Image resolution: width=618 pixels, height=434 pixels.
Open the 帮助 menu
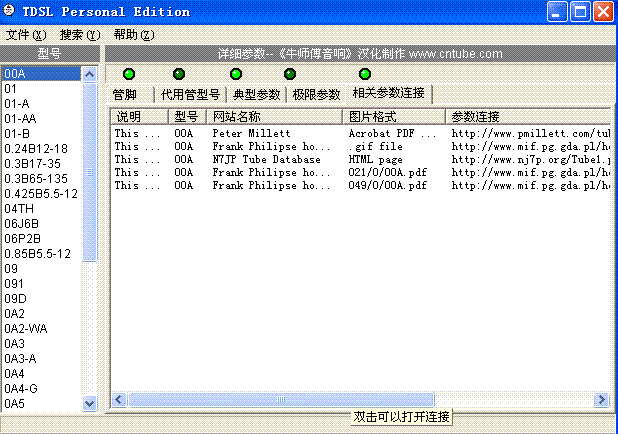(133, 35)
